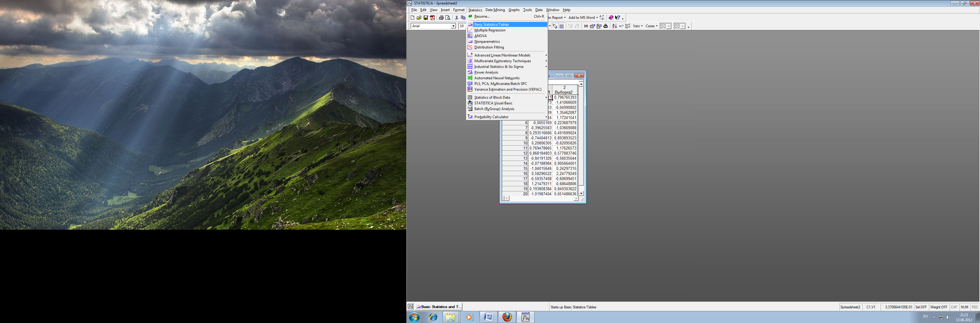Screen dimensions: 980x323
Task: Click the spreadsheet horizontal scrollbar right arrow
Action: (x=576, y=199)
